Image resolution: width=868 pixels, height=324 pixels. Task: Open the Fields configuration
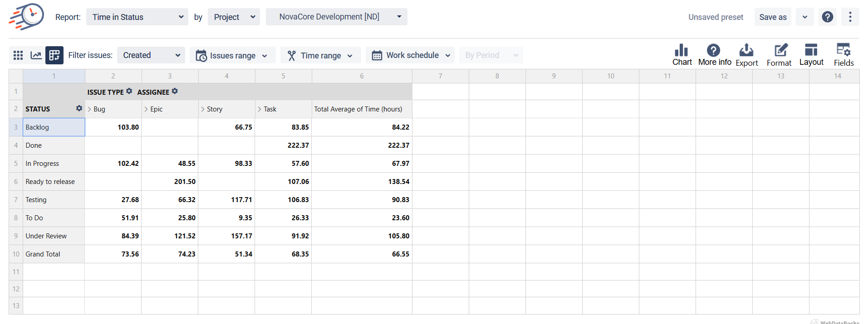(843, 55)
